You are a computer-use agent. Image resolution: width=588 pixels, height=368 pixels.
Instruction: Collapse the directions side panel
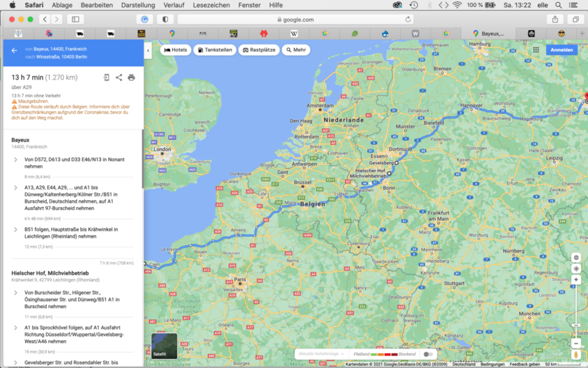148,51
